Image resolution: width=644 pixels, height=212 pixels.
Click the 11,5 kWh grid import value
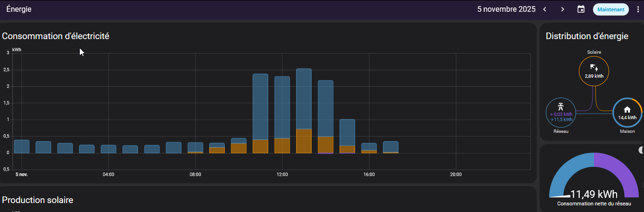[x=562, y=120]
